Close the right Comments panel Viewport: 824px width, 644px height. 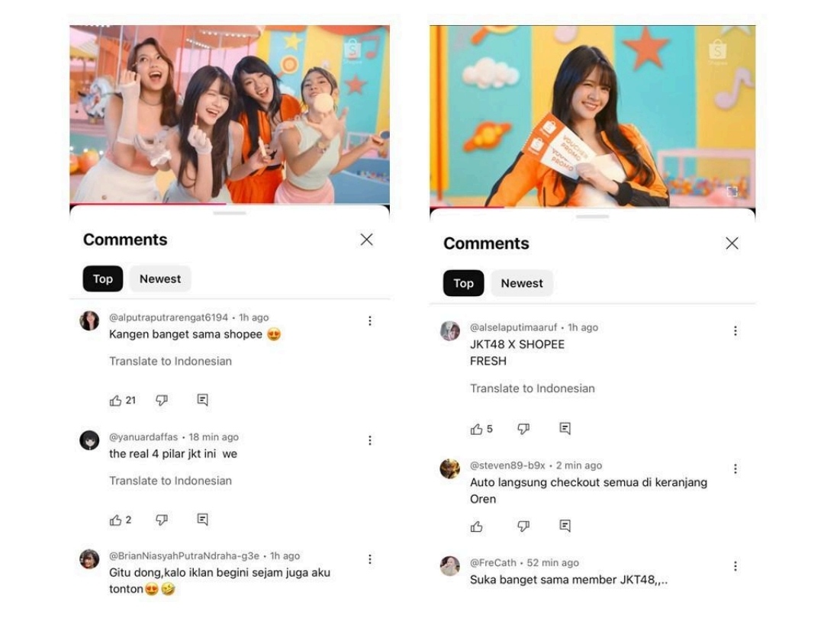click(x=732, y=243)
